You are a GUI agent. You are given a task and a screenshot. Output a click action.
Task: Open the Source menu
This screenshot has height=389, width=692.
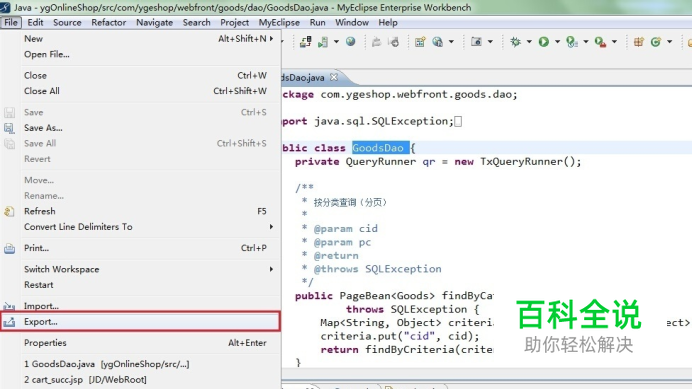(x=67, y=23)
